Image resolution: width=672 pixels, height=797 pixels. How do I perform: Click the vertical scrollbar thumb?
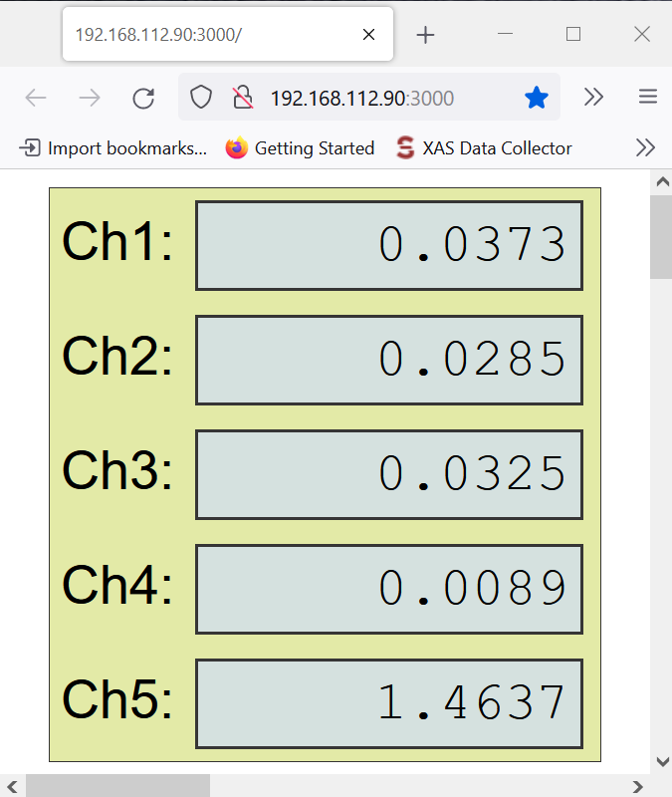[661, 237]
